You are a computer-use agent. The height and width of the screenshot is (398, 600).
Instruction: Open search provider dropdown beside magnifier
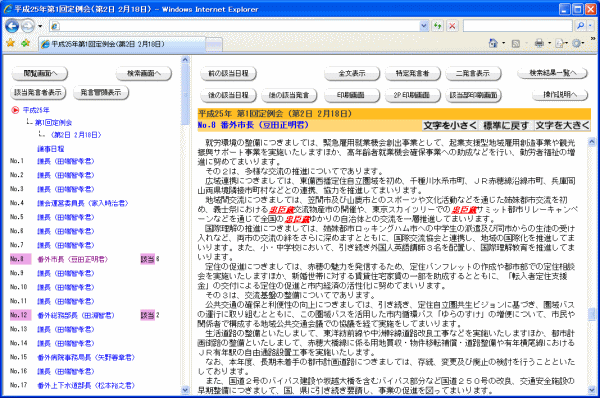[590, 26]
